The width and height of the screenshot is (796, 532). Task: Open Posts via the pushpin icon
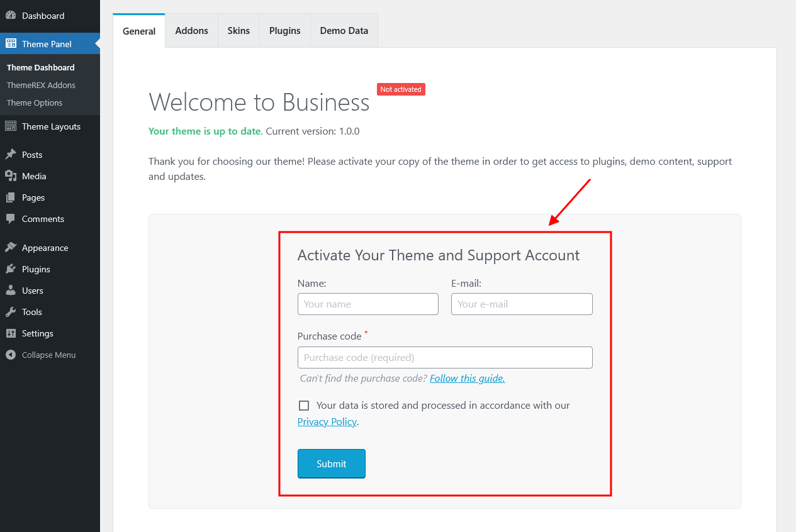[x=11, y=155]
